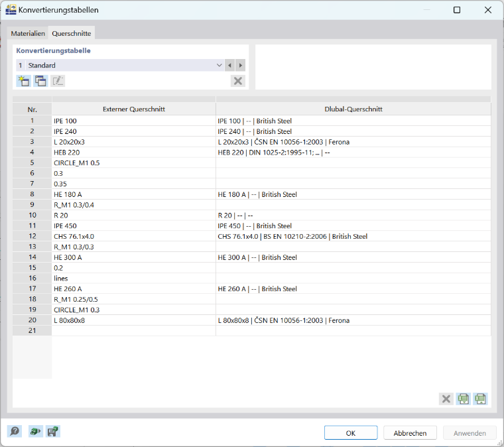
Task: Select Dlubal cell L 80x80x8 Ferona
Action: click(x=353, y=320)
